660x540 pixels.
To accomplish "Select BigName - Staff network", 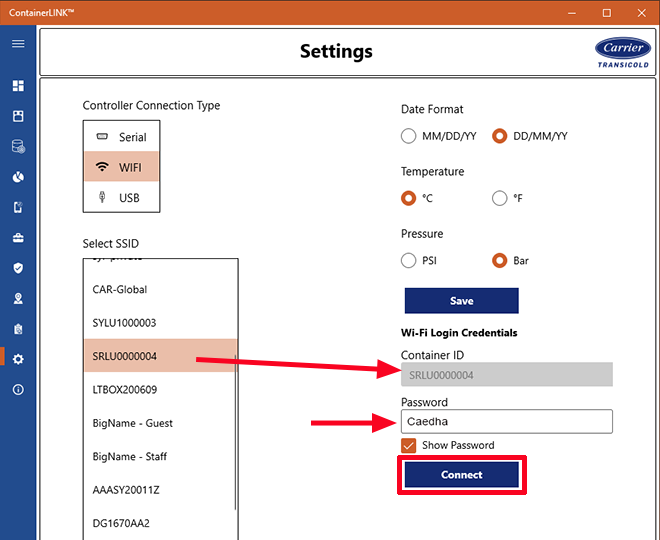I will (161, 456).
